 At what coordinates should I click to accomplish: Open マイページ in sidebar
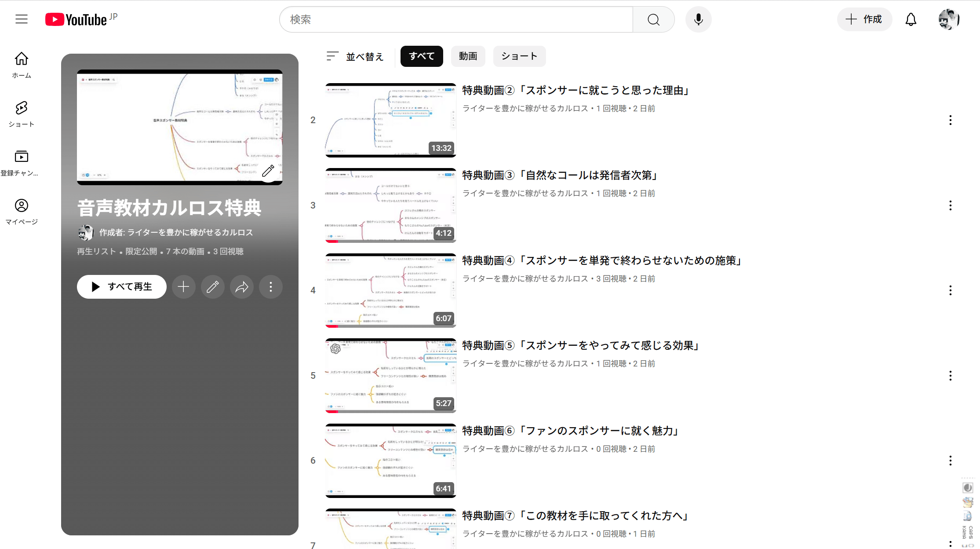[22, 212]
